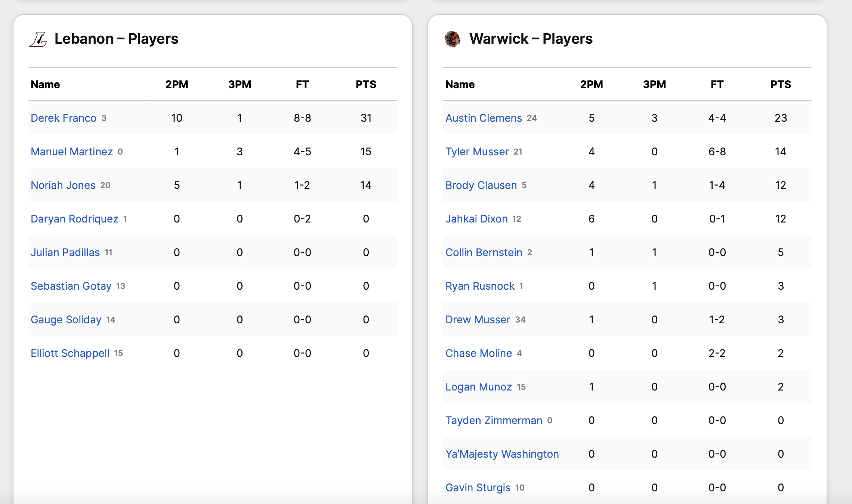Go to Ryan Rusnock's player page
852x504 pixels.
pyautogui.click(x=480, y=286)
